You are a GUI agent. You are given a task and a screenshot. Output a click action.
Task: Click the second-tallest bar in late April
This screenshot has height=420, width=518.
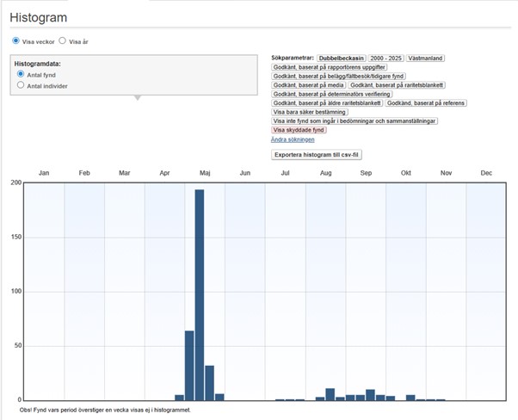click(189, 365)
